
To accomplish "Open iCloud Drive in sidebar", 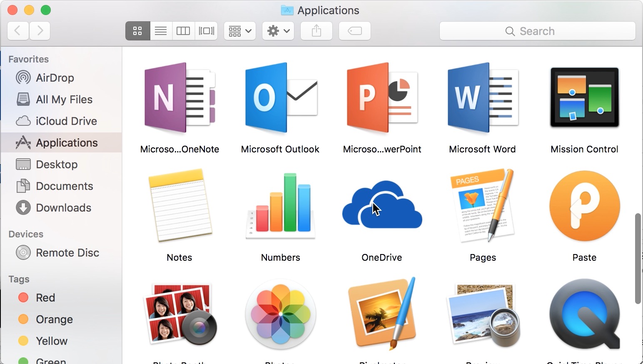I will [61, 121].
